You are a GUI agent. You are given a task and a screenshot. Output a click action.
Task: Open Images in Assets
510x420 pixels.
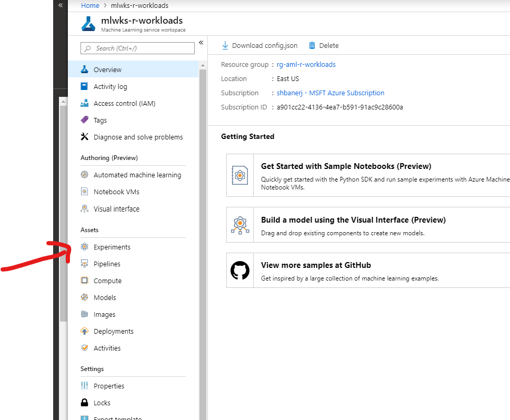pyautogui.click(x=133, y=314)
